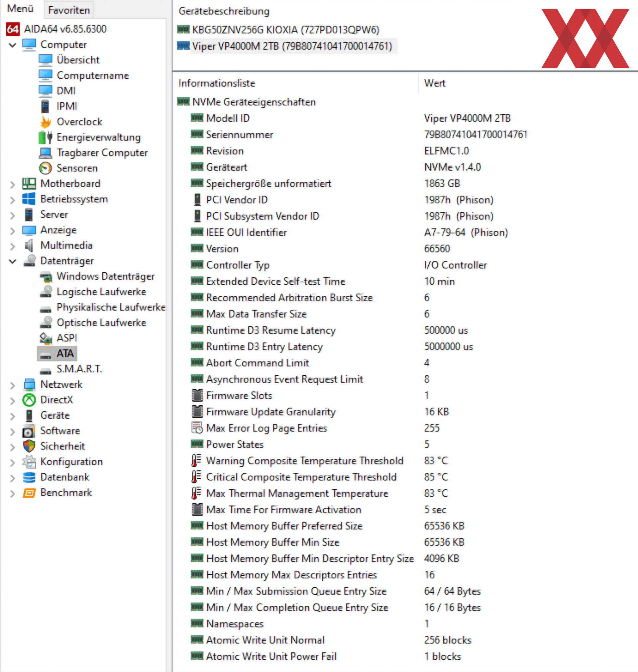Screen dimensions: 638x672
Task: Click Max Error Log Page Entries icon
Action: click(x=197, y=428)
